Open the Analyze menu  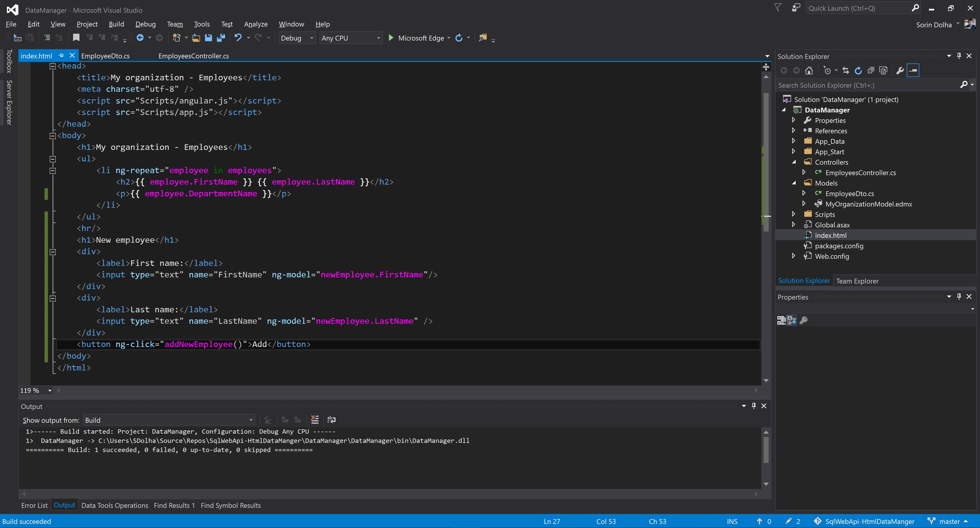coord(256,24)
